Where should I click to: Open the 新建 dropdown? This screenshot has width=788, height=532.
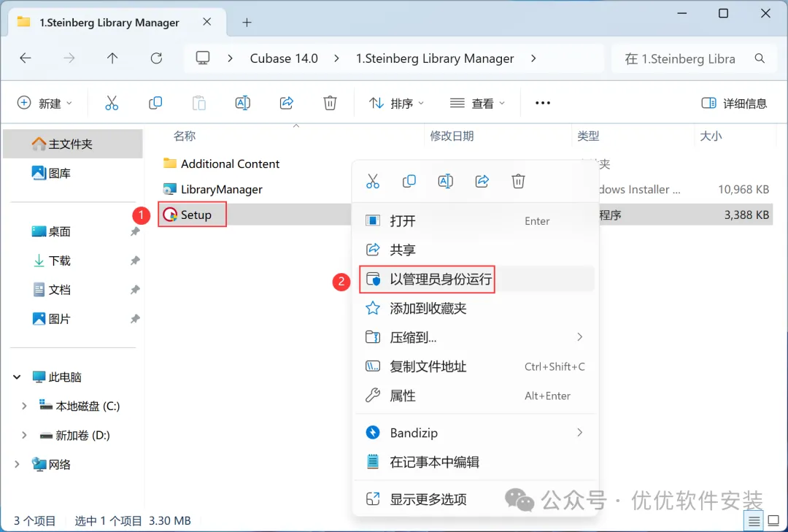coord(45,103)
